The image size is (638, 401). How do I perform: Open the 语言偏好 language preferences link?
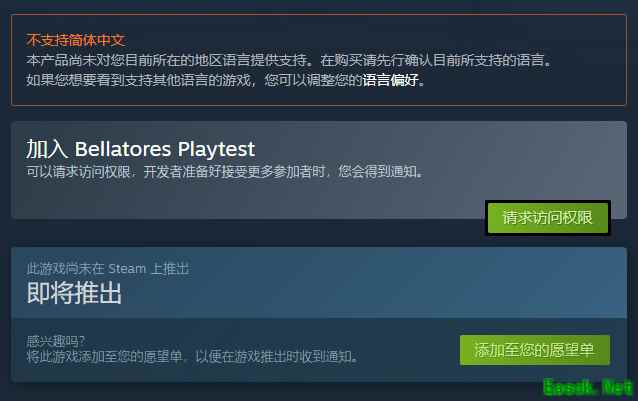point(390,80)
